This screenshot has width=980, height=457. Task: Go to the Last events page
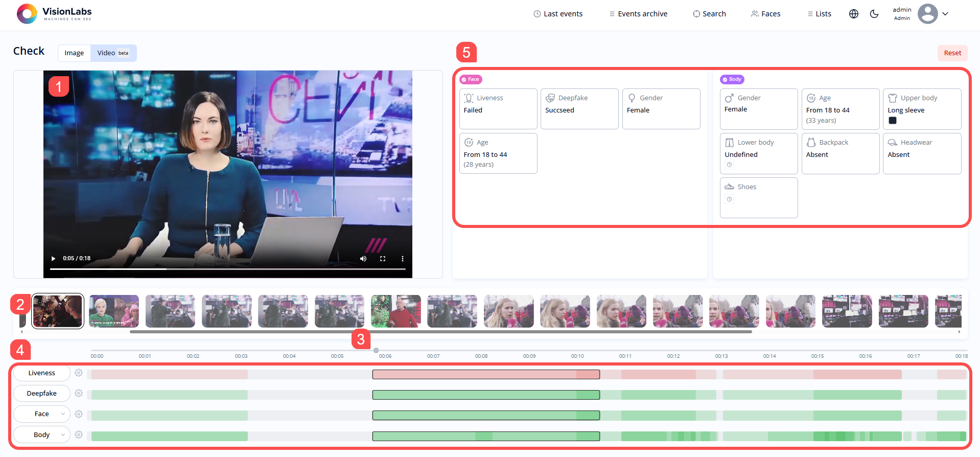pos(558,14)
